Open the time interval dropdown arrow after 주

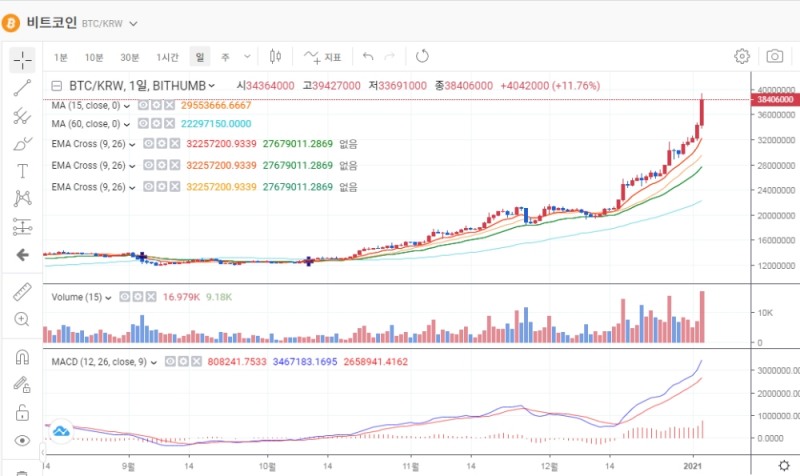[x=247, y=57]
